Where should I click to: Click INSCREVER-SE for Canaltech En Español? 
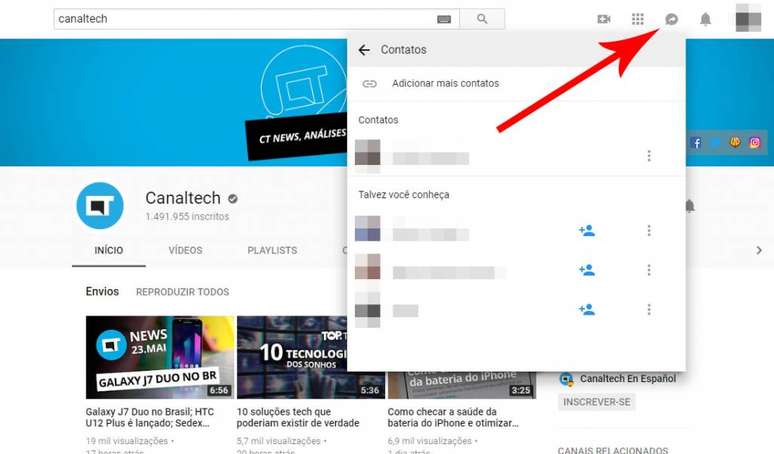pyautogui.click(x=596, y=402)
